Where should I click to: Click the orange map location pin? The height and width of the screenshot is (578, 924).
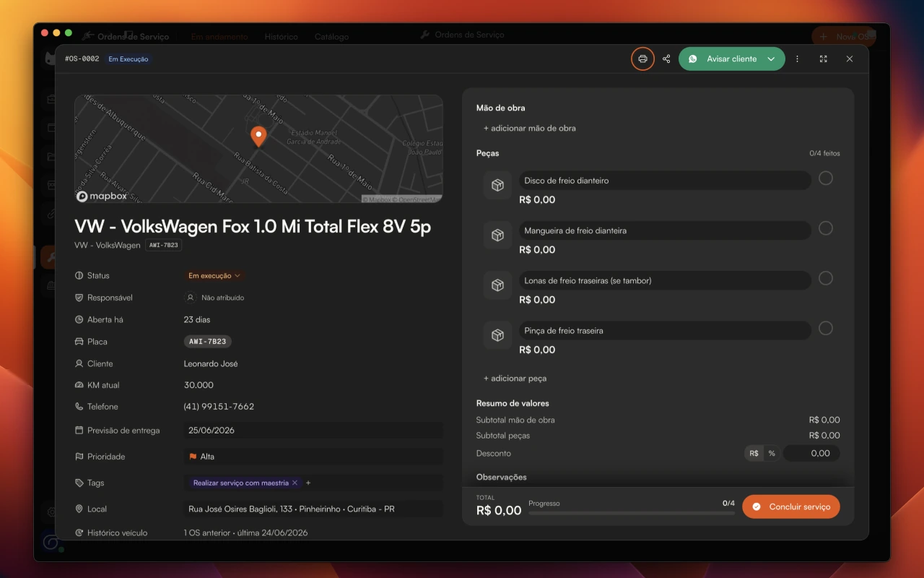pyautogui.click(x=258, y=136)
